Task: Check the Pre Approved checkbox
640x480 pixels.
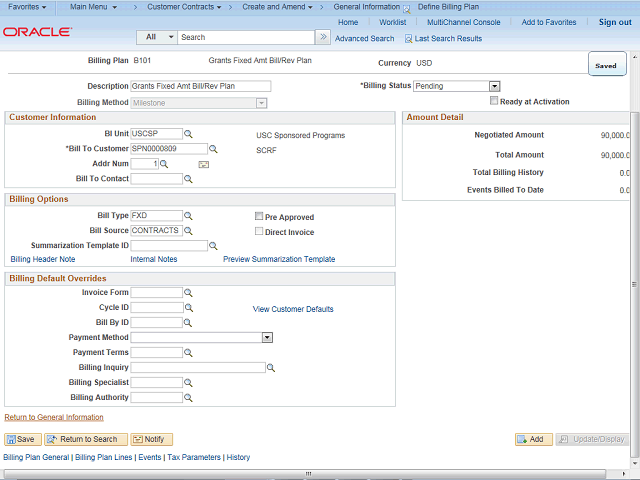Action: (259, 217)
